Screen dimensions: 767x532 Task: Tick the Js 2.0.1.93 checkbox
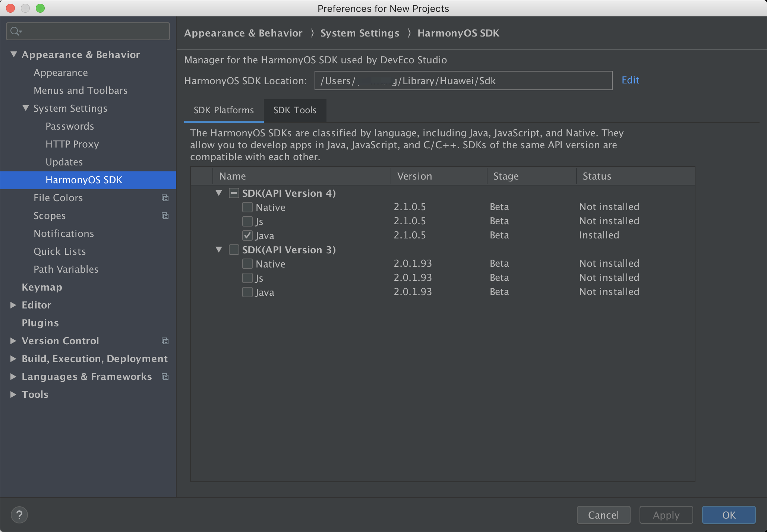pyautogui.click(x=247, y=278)
